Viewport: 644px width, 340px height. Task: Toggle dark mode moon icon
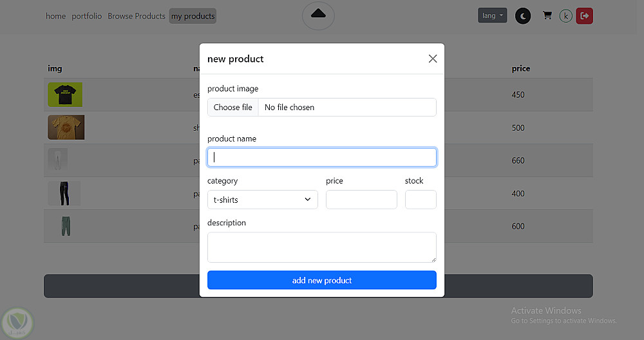(x=523, y=15)
